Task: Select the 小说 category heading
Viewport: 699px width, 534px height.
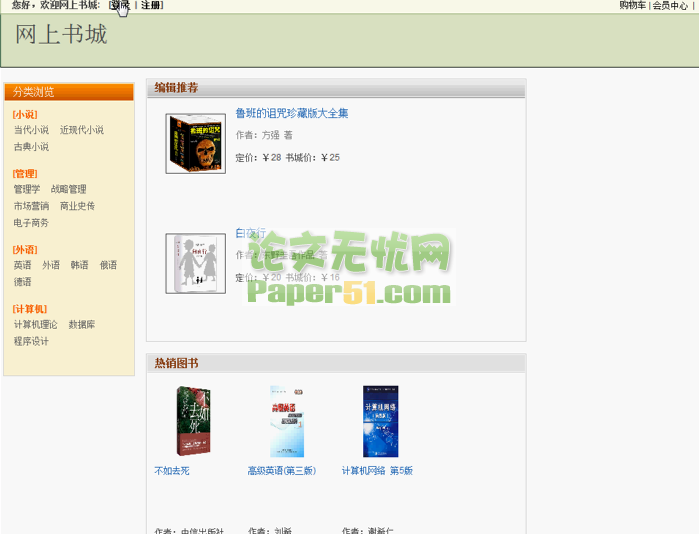Action: coord(25,115)
